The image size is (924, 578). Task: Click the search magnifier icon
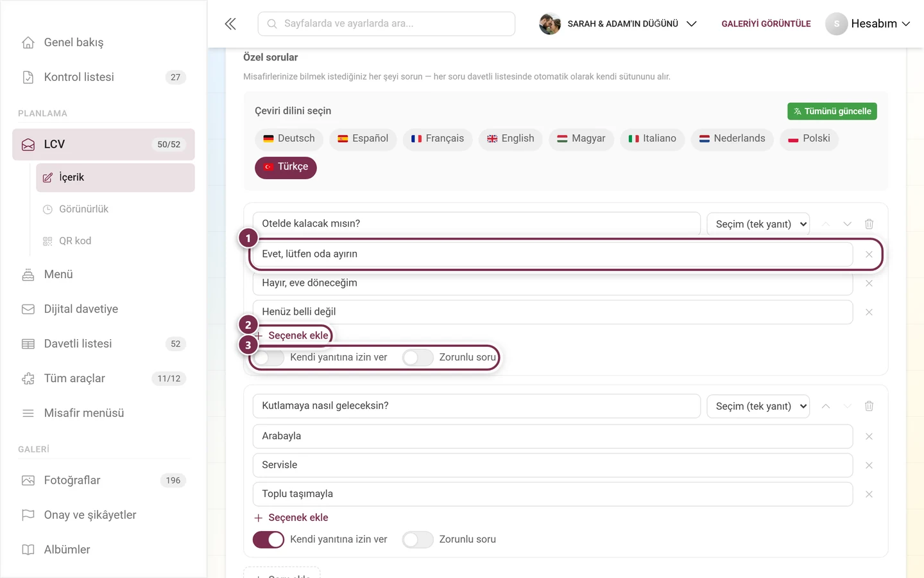(x=272, y=24)
